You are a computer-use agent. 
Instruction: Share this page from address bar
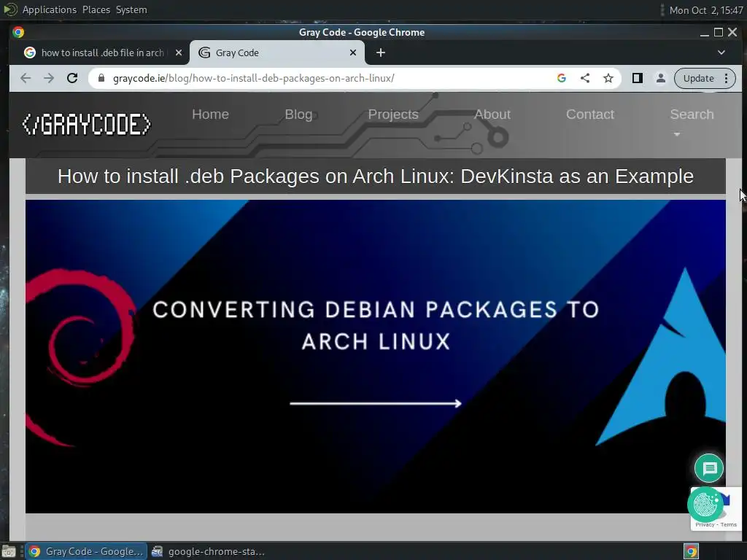pos(585,78)
